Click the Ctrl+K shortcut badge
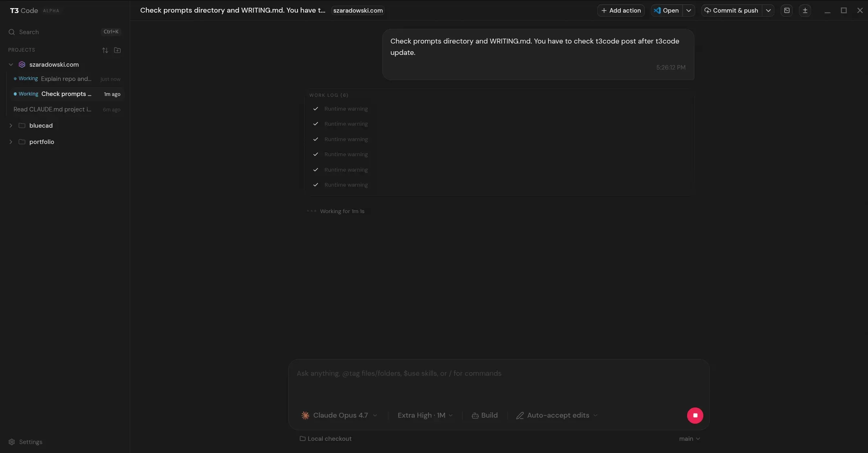The image size is (868, 453). (x=111, y=32)
